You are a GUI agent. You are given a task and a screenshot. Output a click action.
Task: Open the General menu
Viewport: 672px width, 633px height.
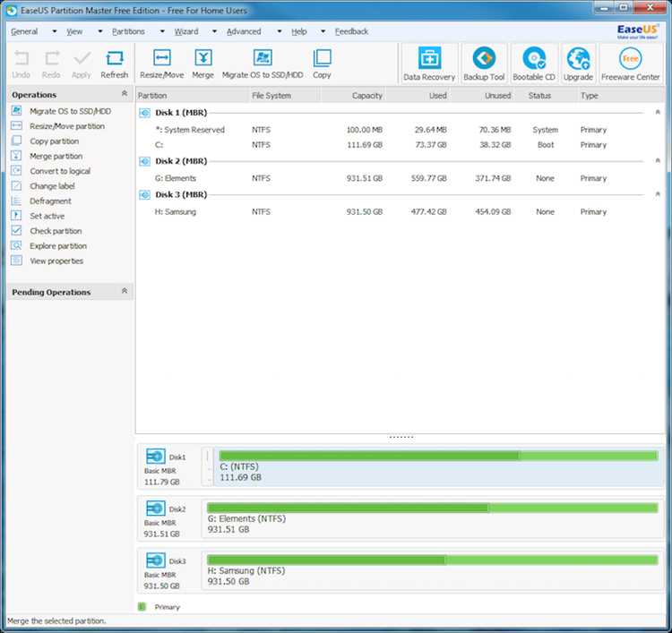coord(24,31)
